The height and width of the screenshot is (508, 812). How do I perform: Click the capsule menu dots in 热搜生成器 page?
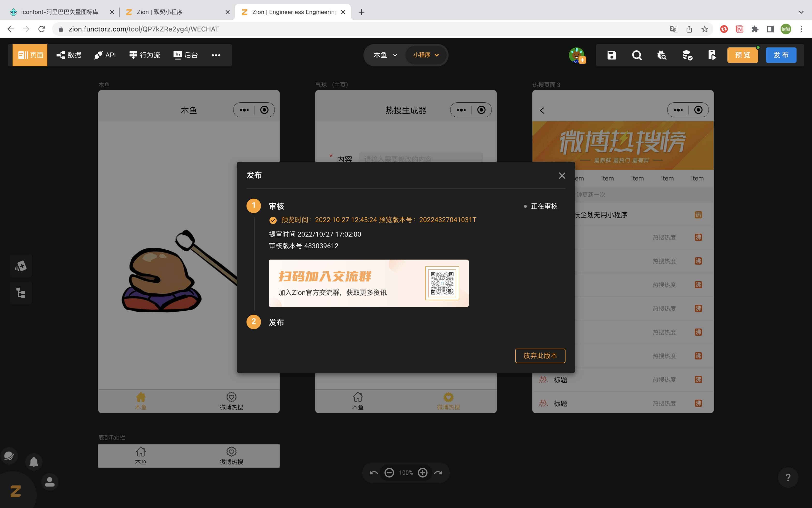pyautogui.click(x=461, y=110)
